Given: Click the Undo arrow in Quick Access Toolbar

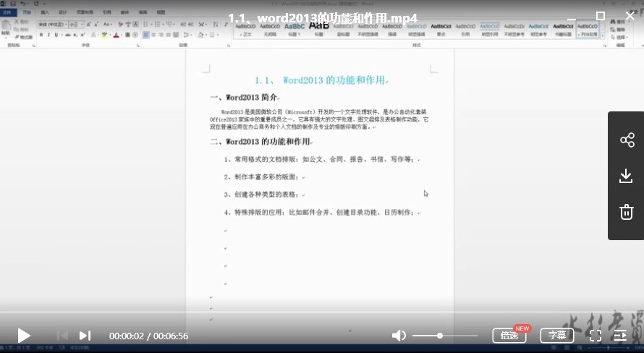Looking at the screenshot, I should tap(22, 4).
